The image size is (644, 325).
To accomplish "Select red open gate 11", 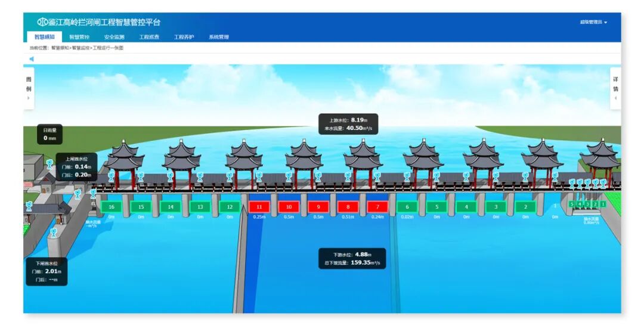I will tap(259, 207).
